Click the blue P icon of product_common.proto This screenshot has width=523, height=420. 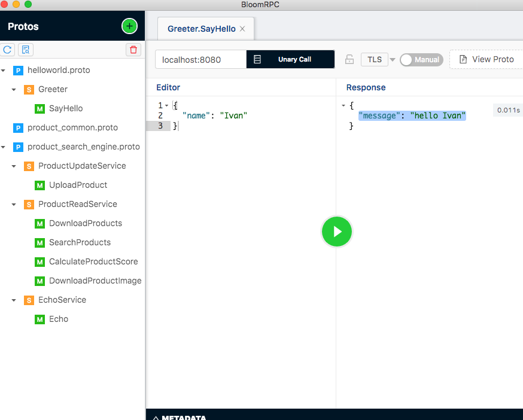pos(18,128)
